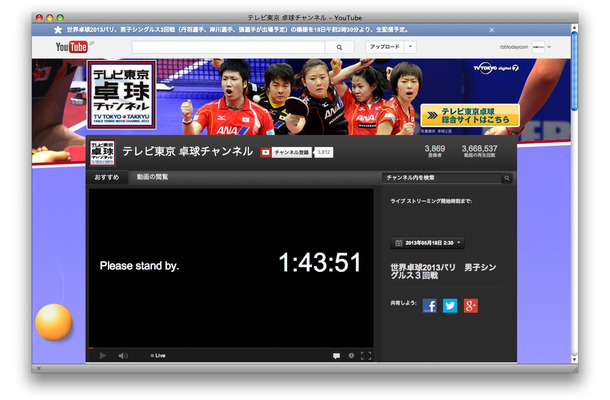
Task: Dismiss the blue notification banner
Action: click(492, 30)
